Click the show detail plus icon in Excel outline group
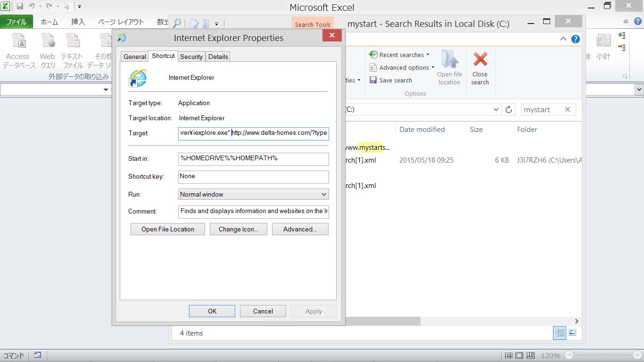This screenshot has height=362, width=644. (x=622, y=36)
